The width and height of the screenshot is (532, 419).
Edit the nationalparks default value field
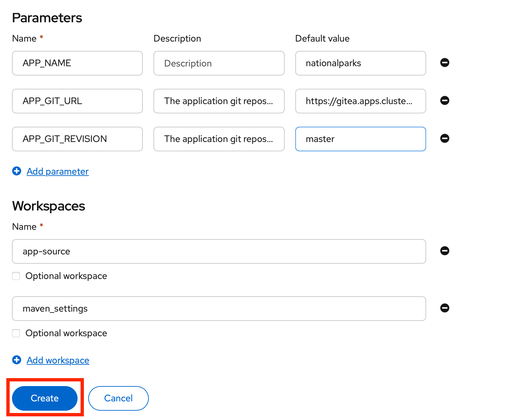pyautogui.click(x=360, y=63)
